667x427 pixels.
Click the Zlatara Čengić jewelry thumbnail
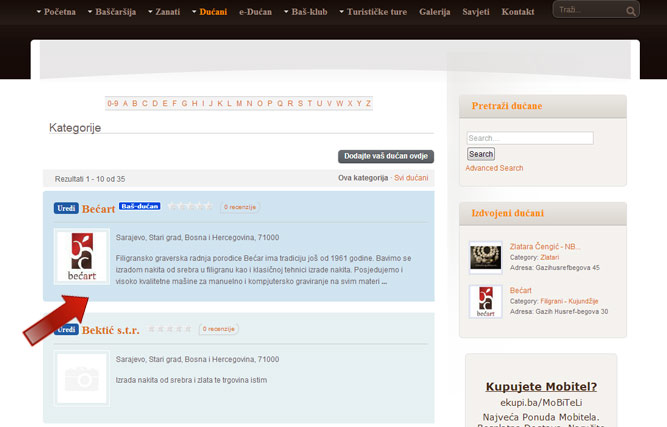click(485, 258)
